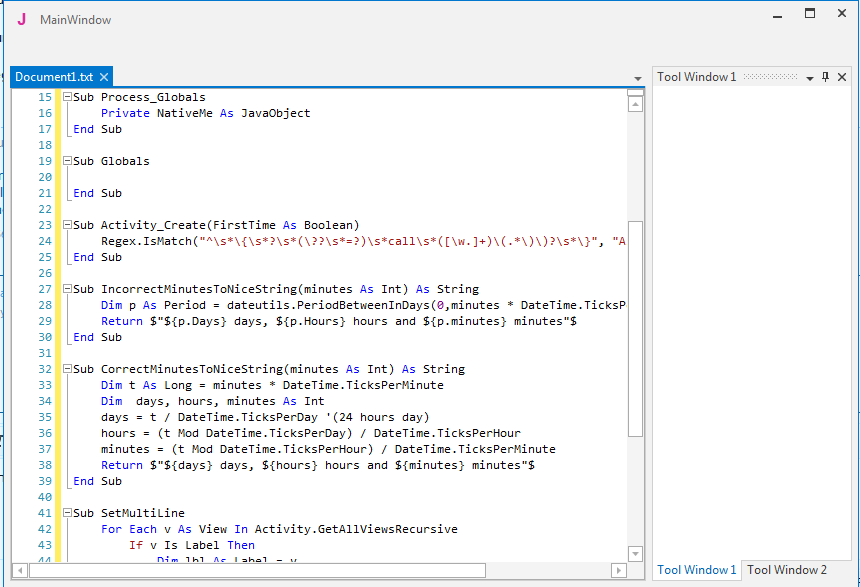Collapse Sub SetMultiLine fold marker
The height and width of the screenshot is (587, 860).
[67, 513]
